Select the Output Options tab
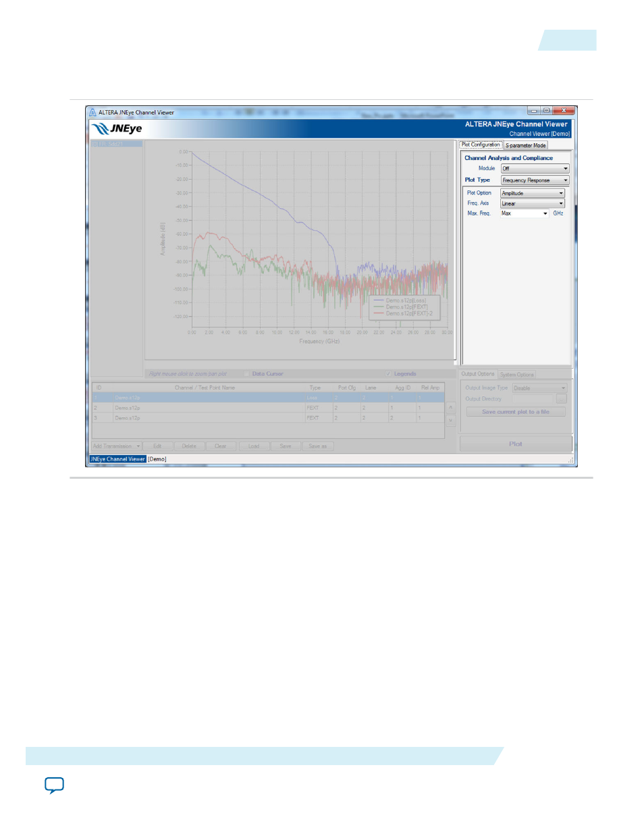644x834 pixels. tap(478, 374)
